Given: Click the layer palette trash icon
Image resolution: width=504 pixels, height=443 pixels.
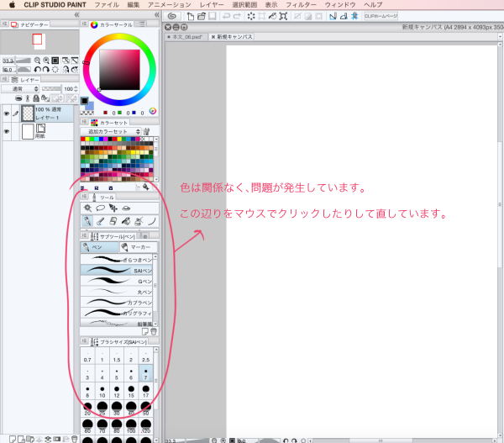Looking at the screenshot, I should 75,439.
